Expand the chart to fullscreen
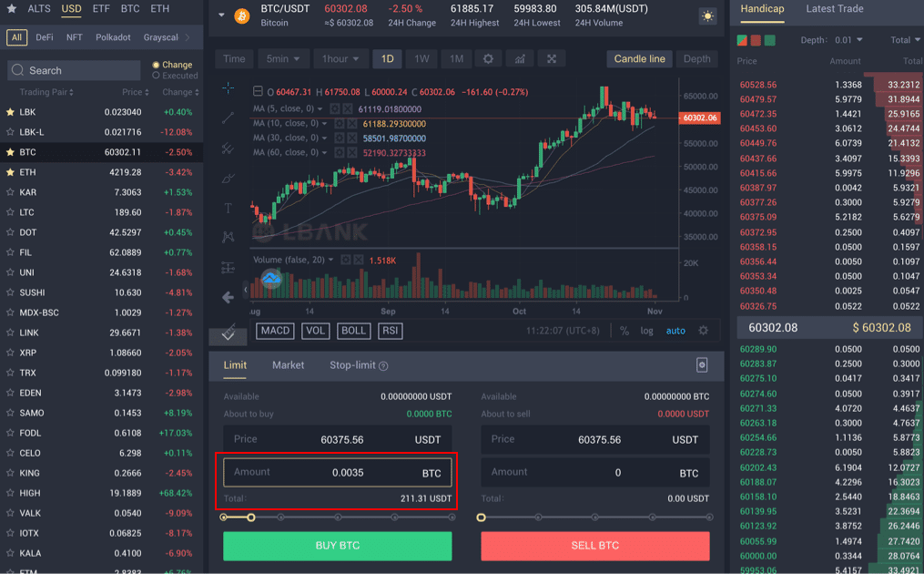The image size is (924, 574). click(x=552, y=59)
